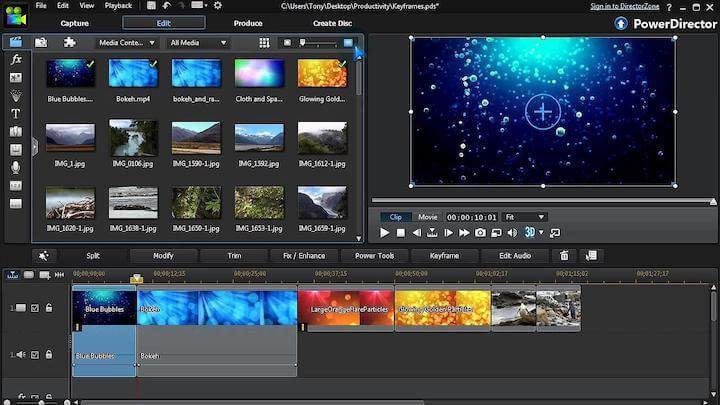Click the fit movie to timeline icon
720x405 pixels.
(59, 275)
